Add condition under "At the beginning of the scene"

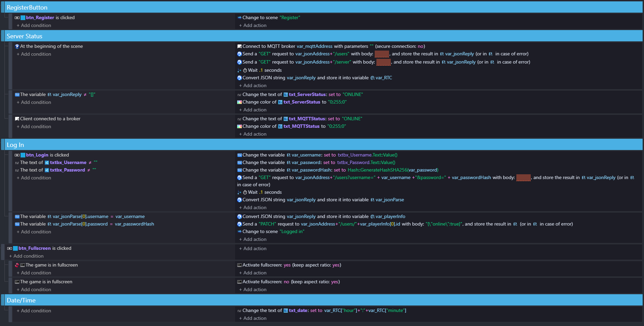(x=34, y=54)
